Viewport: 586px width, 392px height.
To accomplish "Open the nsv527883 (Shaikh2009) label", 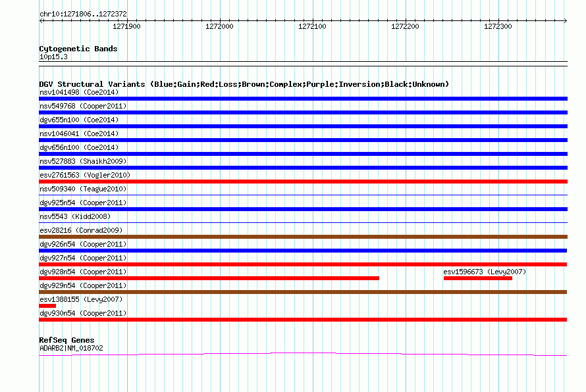I will coord(83,161).
